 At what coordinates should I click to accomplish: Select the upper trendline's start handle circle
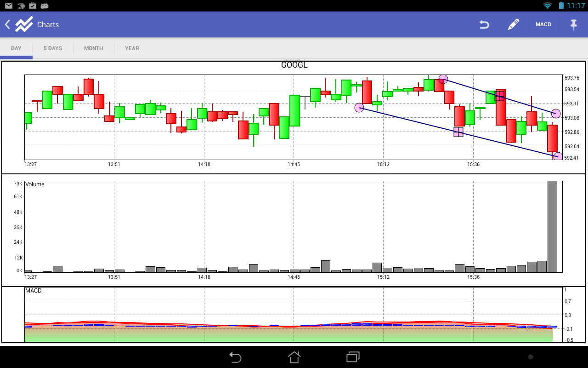point(443,79)
